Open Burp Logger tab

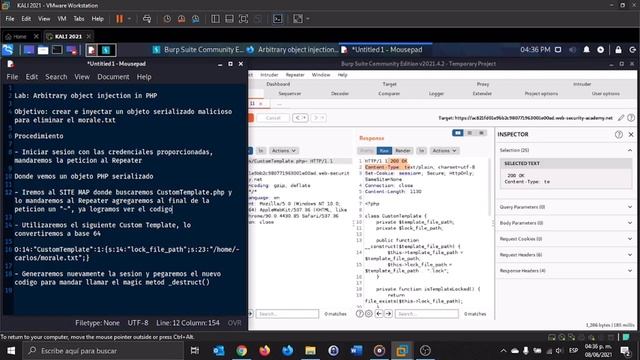436,93
